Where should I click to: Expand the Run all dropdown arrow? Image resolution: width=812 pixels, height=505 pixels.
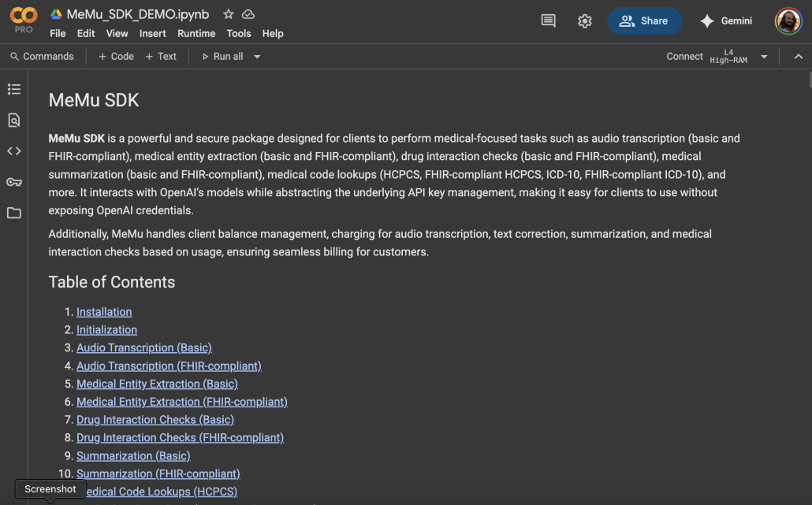pyautogui.click(x=257, y=57)
